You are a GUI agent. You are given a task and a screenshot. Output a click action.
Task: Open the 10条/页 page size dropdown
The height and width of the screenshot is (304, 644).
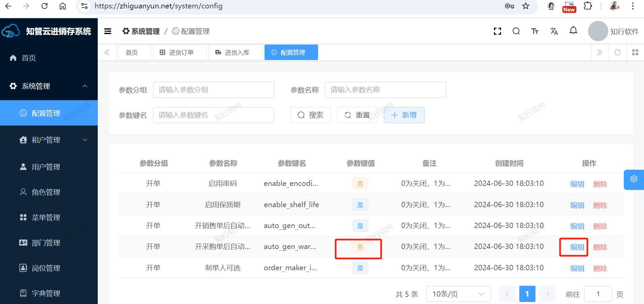coord(458,294)
